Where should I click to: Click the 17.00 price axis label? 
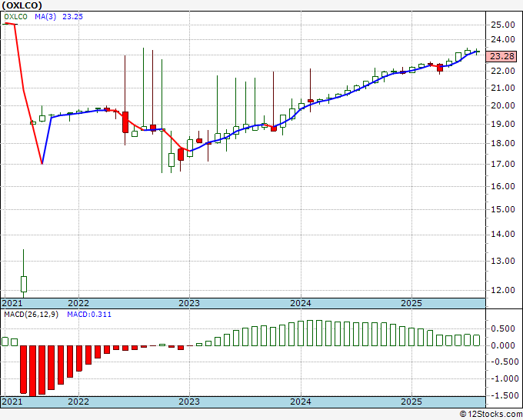503,164
